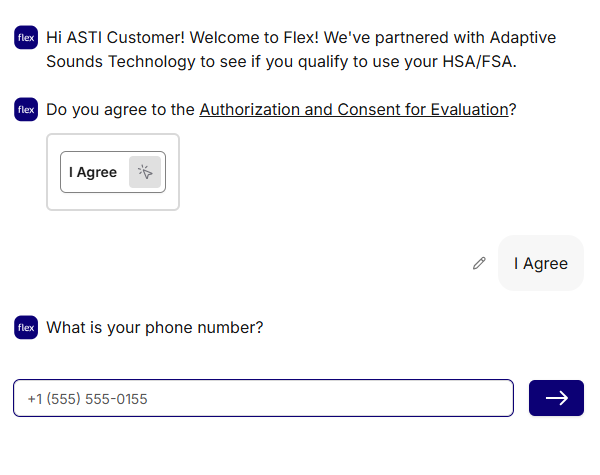Select the I Agree reply bubble
Viewport: 600px width, 475px height.
(x=540, y=263)
